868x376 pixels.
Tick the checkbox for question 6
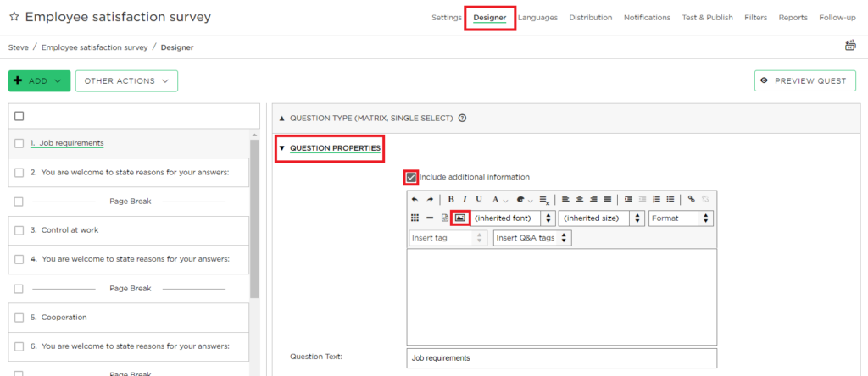click(19, 346)
